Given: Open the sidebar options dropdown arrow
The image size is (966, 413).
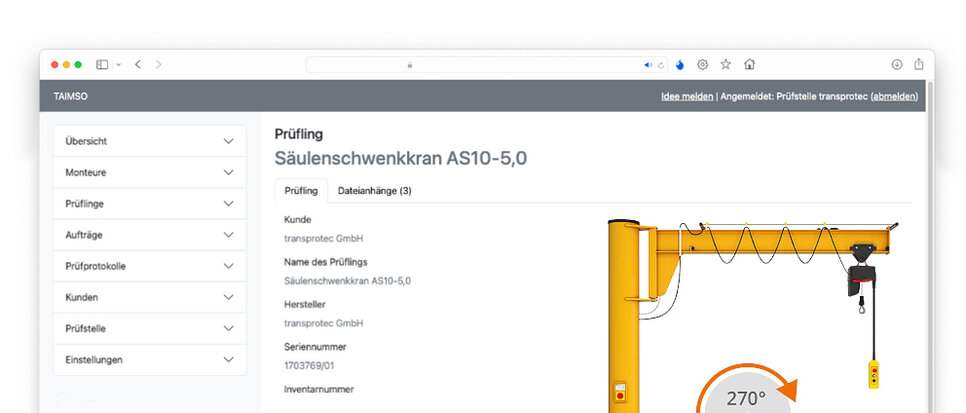Looking at the screenshot, I should click(x=118, y=65).
